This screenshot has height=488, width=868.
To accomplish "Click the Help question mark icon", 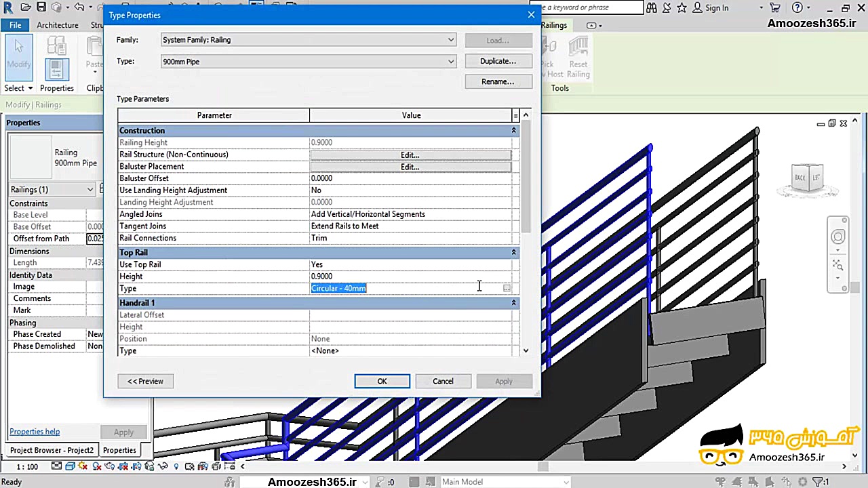I will pyautogui.click(x=797, y=7).
